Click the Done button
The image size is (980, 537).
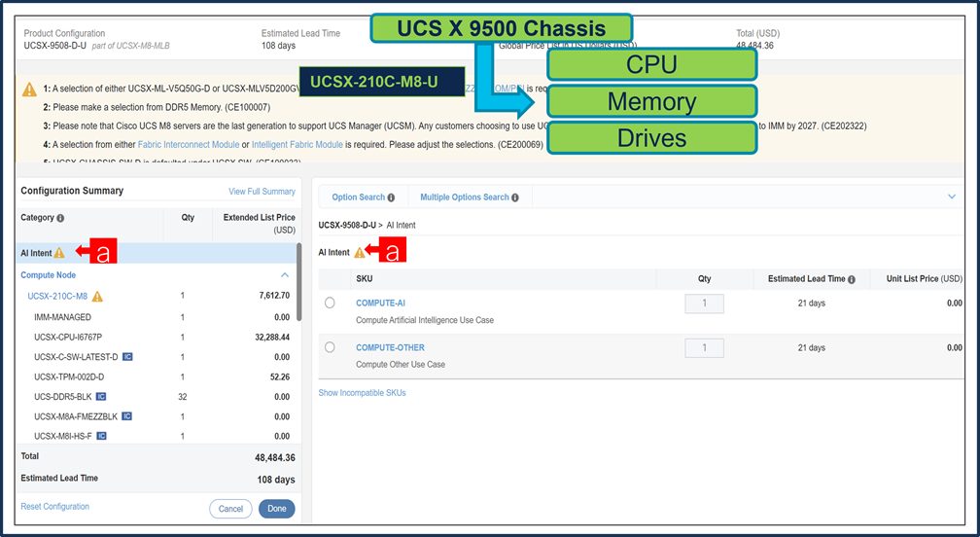276,508
